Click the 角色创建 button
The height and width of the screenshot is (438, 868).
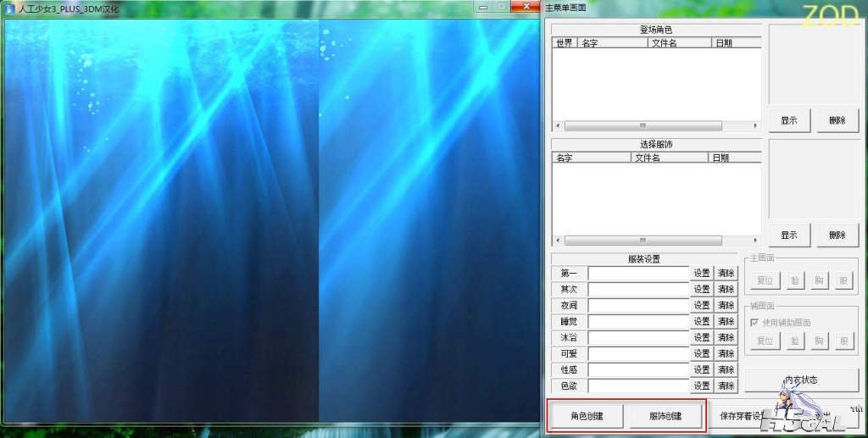point(587,416)
